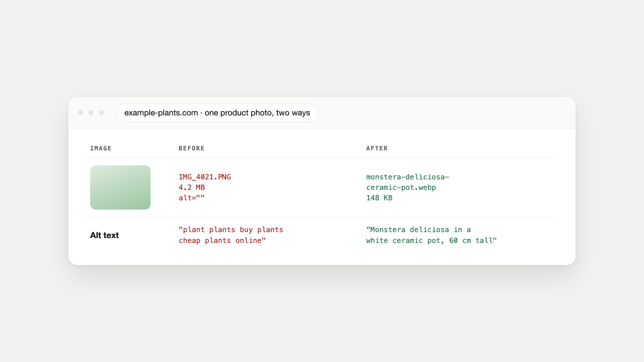Viewport: 644px width, 362px height.
Task: Click the 148 KB file size
Action: pos(379,198)
